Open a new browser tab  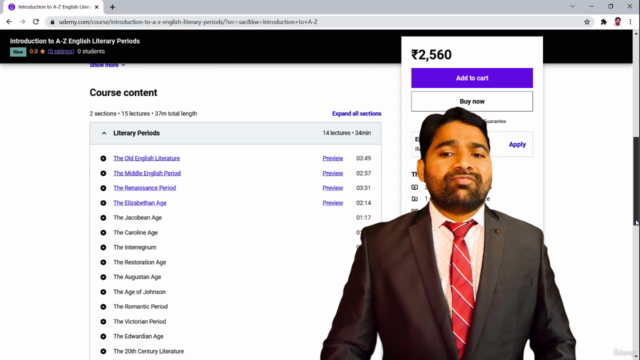tap(112, 7)
